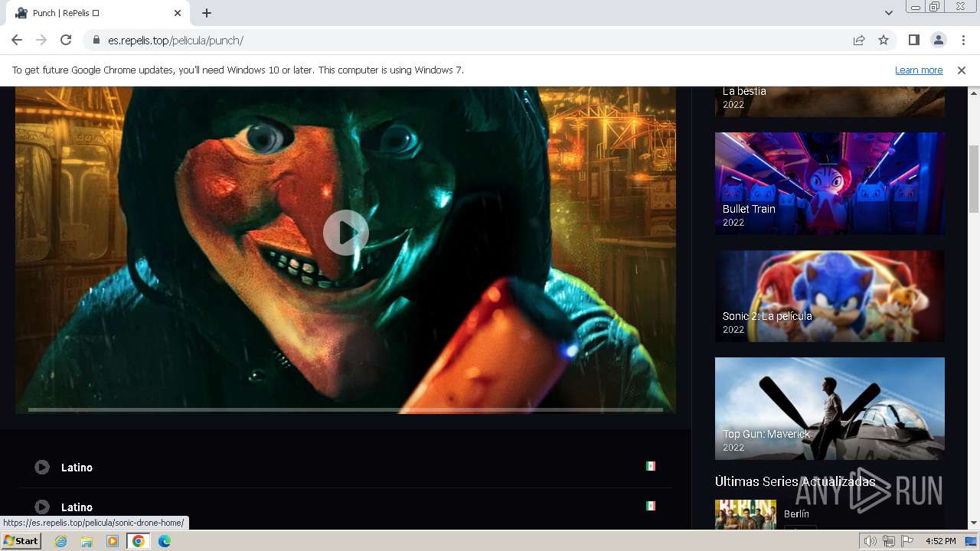Close the Punch | RePelis tab
Viewport: 980px width, 551px height.
[x=178, y=13]
